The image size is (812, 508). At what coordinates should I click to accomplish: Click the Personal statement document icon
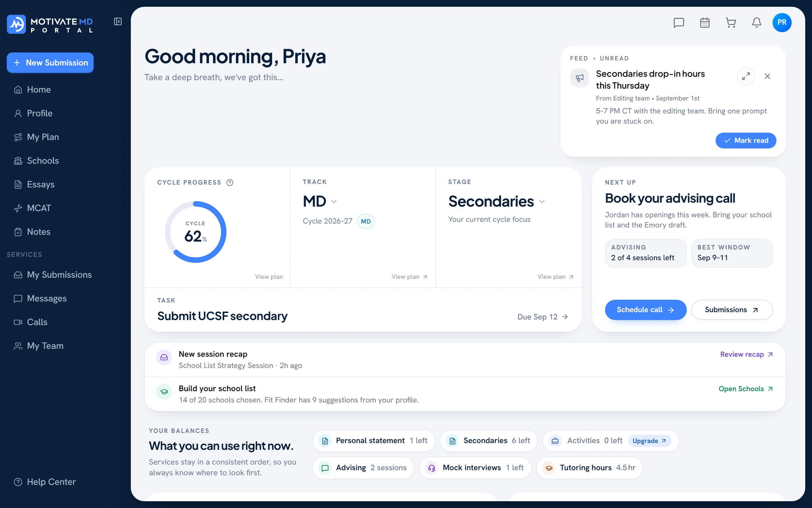pyautogui.click(x=325, y=441)
